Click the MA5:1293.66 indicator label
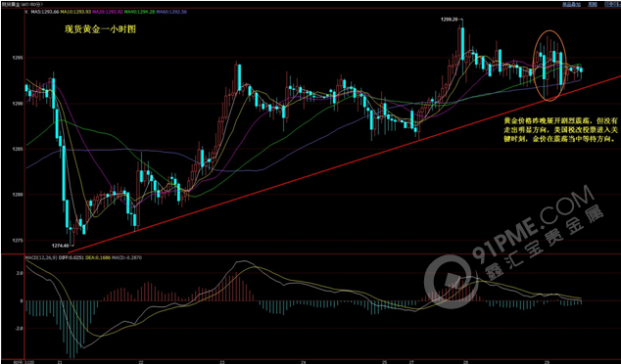The height and width of the screenshot is (364, 621). (x=44, y=12)
